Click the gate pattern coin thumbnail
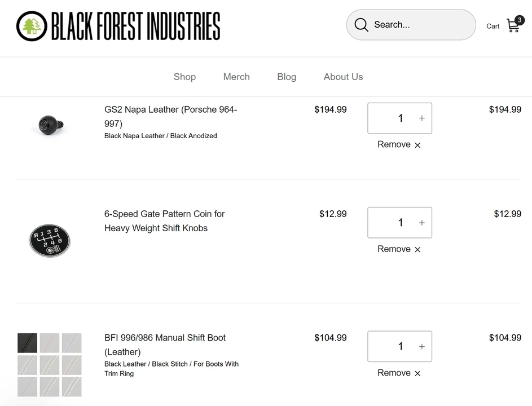Image resolution: width=532 pixels, height=406 pixels. coord(50,240)
